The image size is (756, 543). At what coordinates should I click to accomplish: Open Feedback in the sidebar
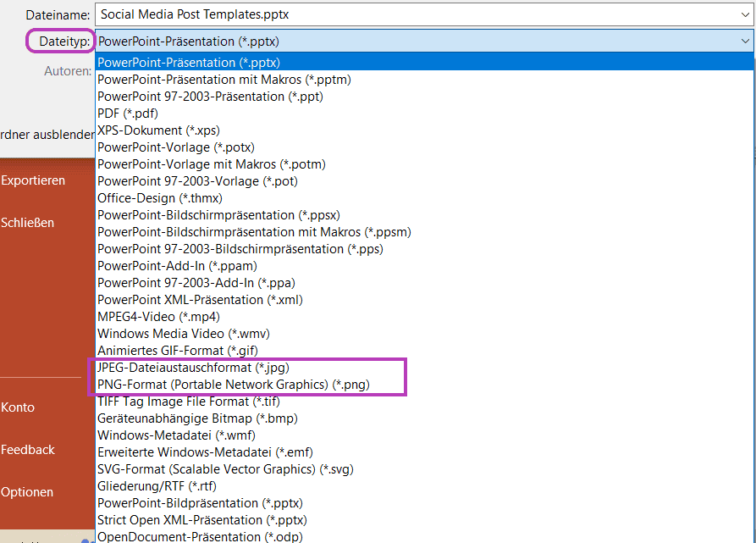28,450
